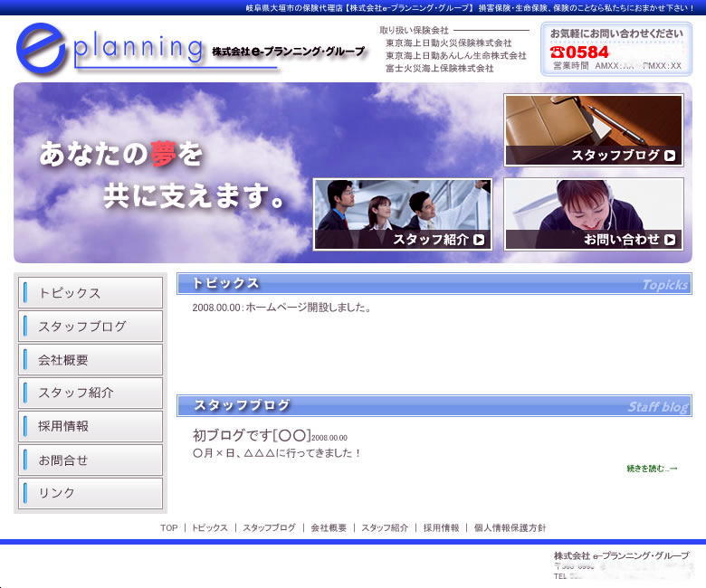The width and height of the screenshot is (706, 588).
Task: Click the 〇月×日、△△△に行ってきました blog excerpt
Action: (277, 453)
